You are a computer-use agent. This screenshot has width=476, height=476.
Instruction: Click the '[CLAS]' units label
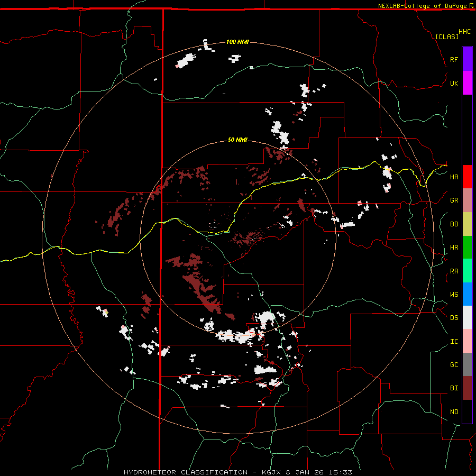click(x=447, y=36)
